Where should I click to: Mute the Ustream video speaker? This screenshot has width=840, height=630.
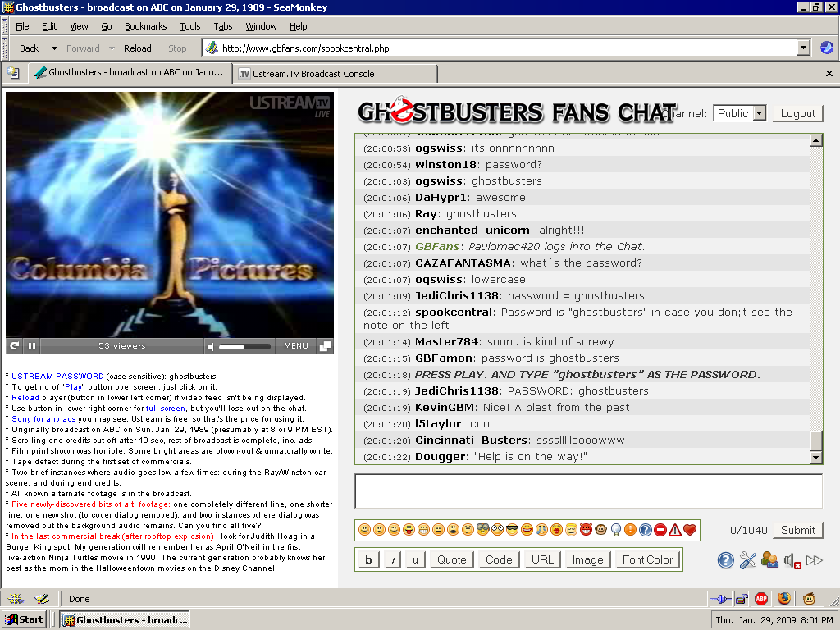[x=211, y=347]
